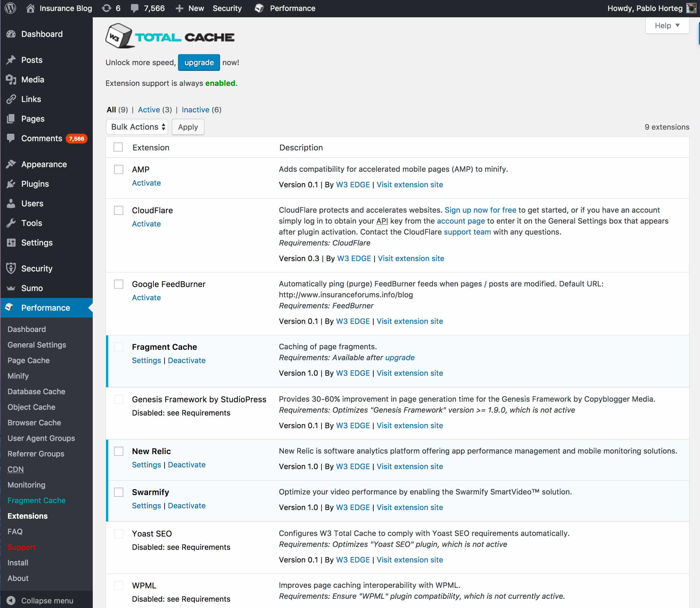
Task: Open User Agent Groups submenu item
Action: coord(41,438)
